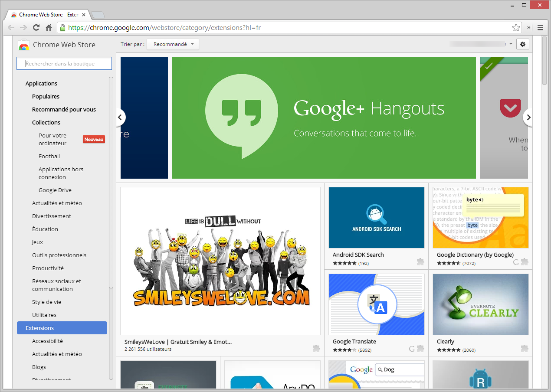
Task: Open the Divertissement apps category
Action: coord(52,216)
